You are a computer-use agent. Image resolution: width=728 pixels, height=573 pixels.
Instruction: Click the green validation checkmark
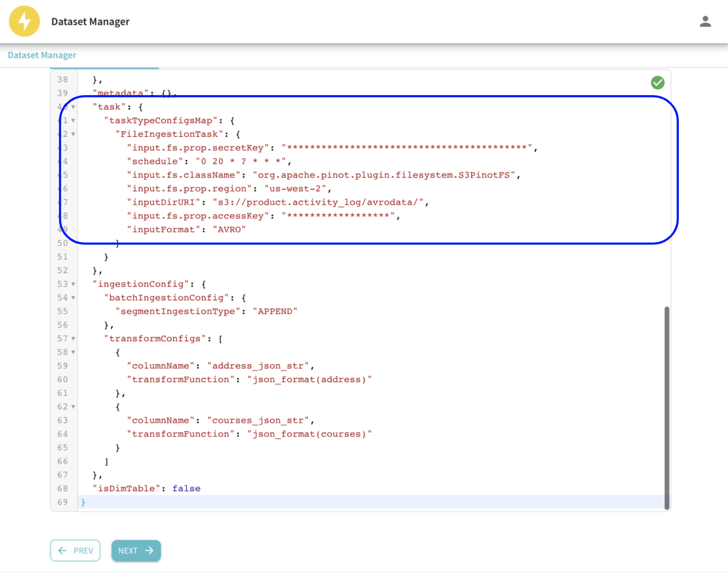[658, 82]
